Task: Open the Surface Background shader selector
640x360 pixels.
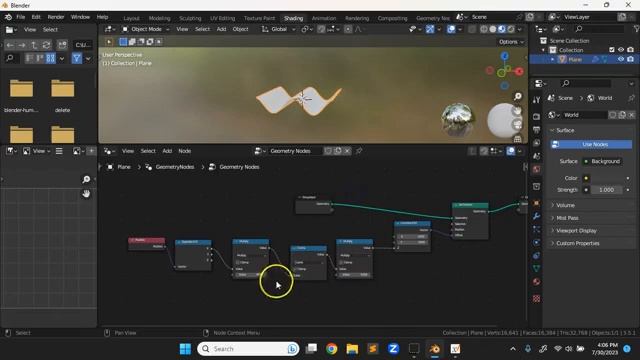Action: click(x=602, y=161)
